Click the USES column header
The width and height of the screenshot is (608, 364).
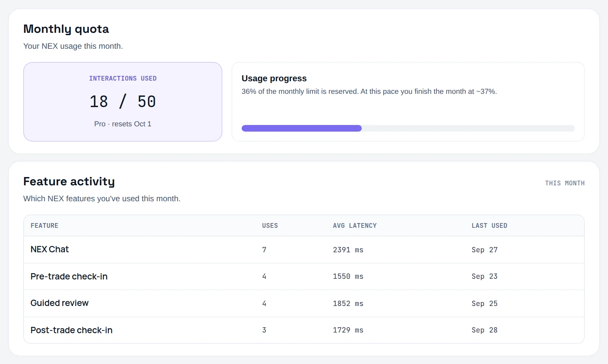point(270,226)
